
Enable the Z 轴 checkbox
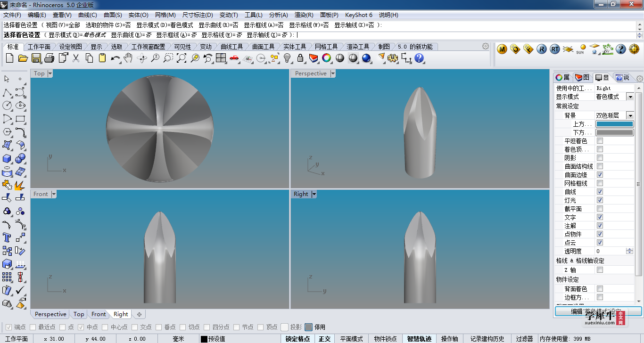(600, 270)
